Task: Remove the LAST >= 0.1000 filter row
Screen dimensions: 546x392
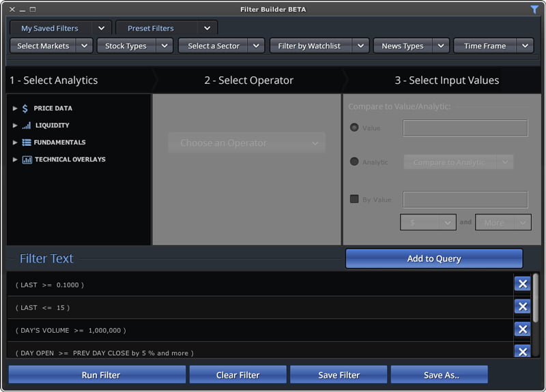Action: tap(522, 284)
